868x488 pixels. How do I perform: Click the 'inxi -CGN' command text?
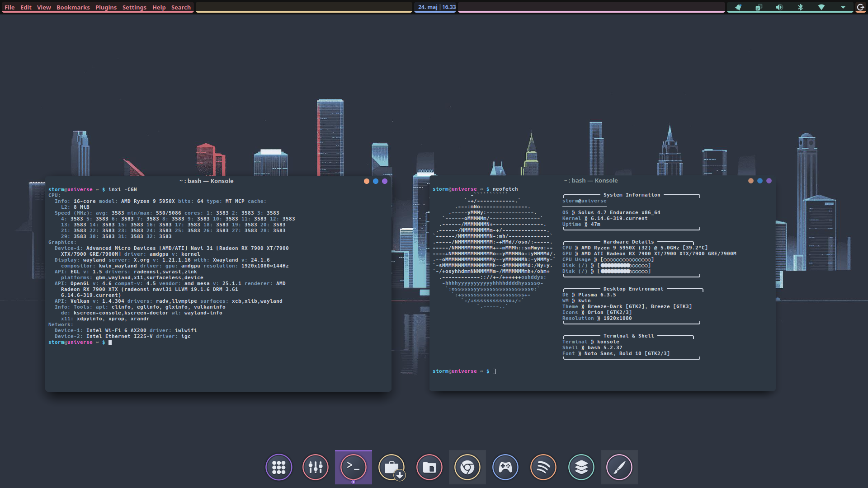click(123, 190)
